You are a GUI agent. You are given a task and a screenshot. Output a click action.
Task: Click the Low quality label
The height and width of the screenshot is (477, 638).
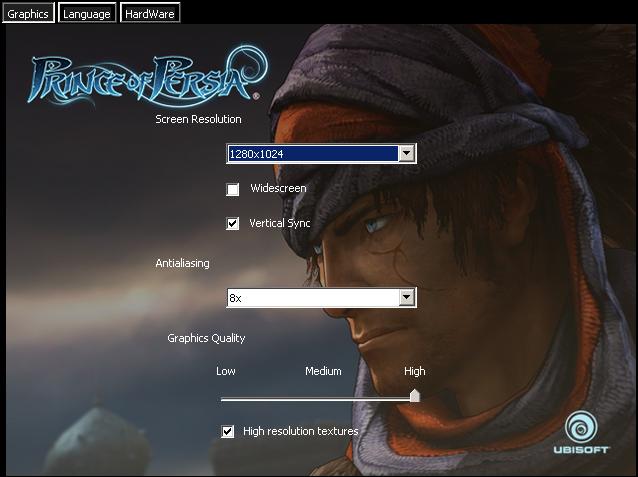[x=226, y=371]
